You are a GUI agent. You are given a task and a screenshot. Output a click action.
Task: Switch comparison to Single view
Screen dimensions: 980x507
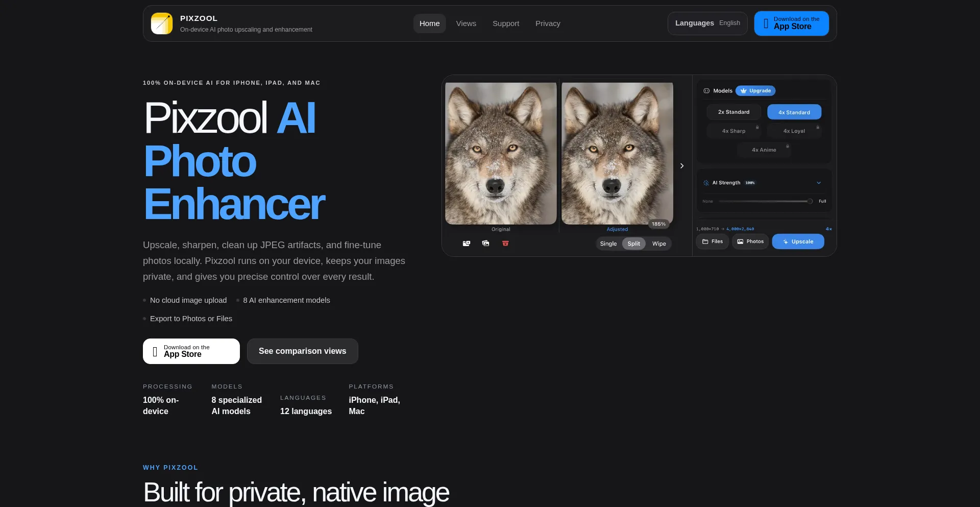tap(608, 244)
